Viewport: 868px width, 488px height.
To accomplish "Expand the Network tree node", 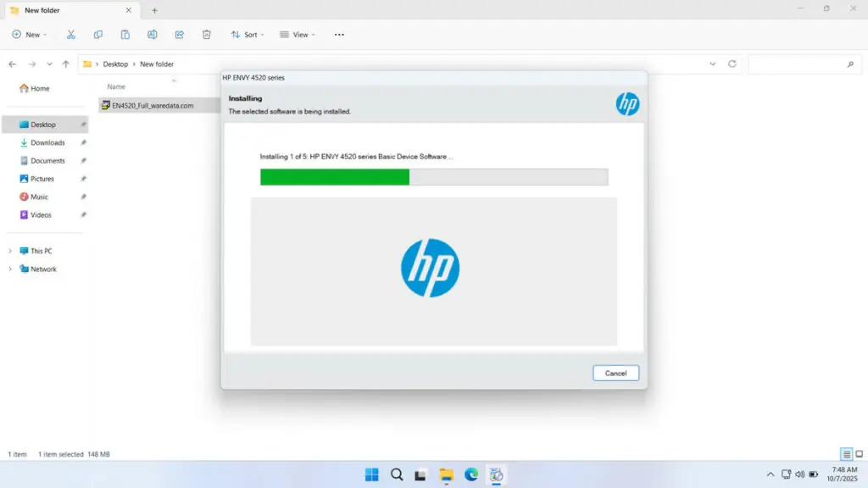I will pos(11,269).
